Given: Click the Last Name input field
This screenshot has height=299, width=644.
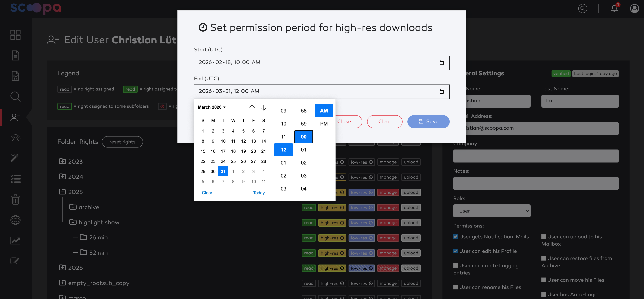Looking at the screenshot, I should click(580, 101).
